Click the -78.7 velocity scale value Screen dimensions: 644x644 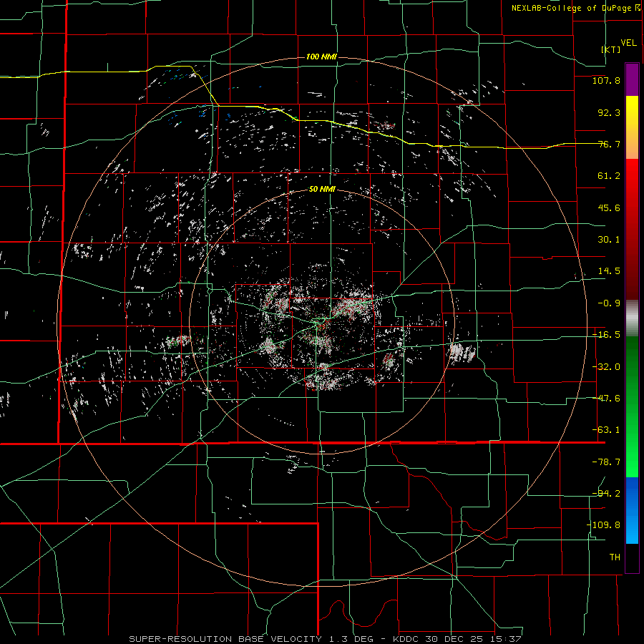(606, 462)
